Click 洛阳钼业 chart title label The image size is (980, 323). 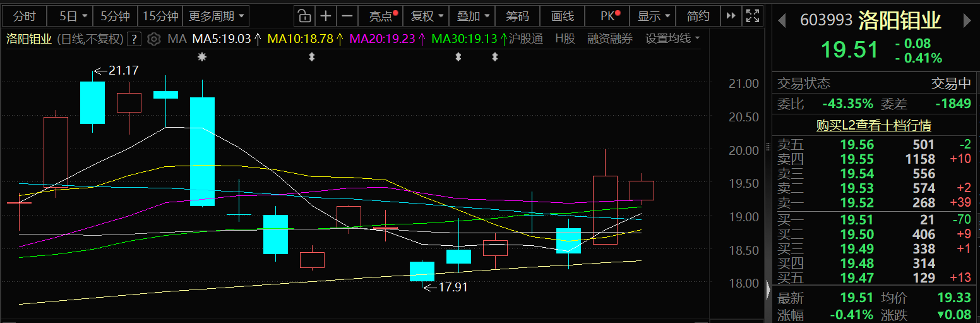[x=29, y=39]
